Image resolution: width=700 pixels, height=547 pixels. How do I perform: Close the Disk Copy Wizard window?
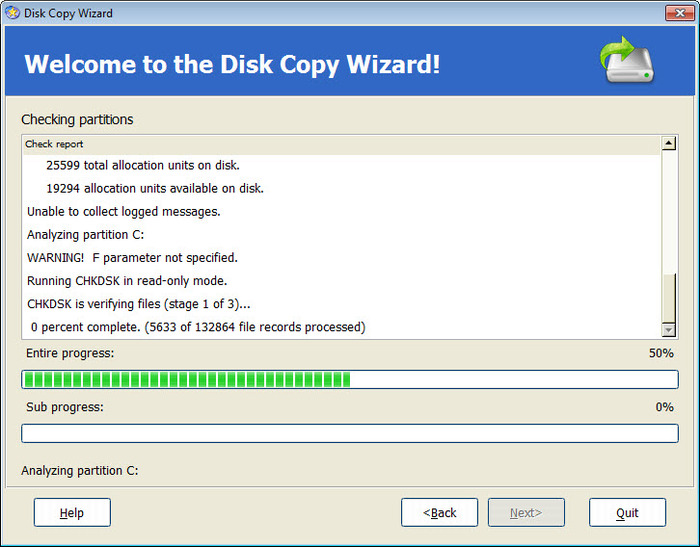coord(679,13)
